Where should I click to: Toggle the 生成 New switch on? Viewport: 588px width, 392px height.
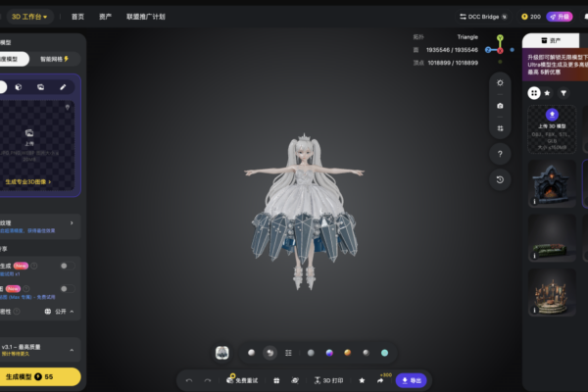[68, 266]
